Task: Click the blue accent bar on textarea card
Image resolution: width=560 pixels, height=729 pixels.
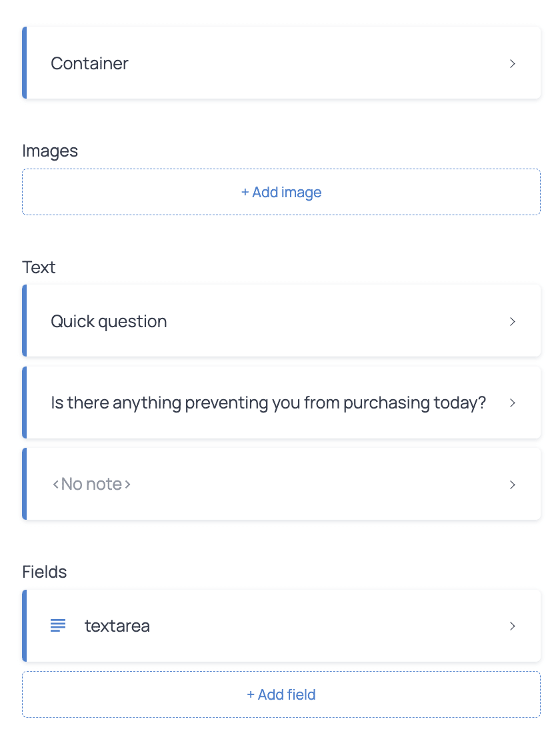Action: [x=24, y=626]
